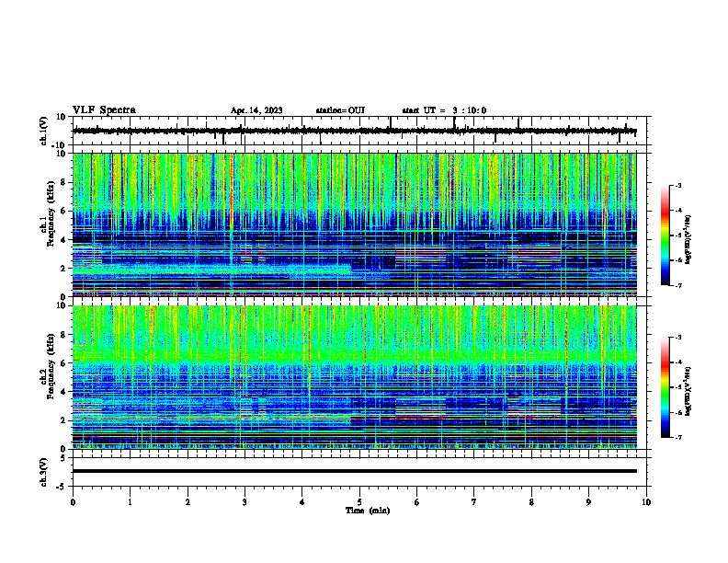
Task: Click the "-3" label on ch.1 color bar
Action: click(677, 185)
